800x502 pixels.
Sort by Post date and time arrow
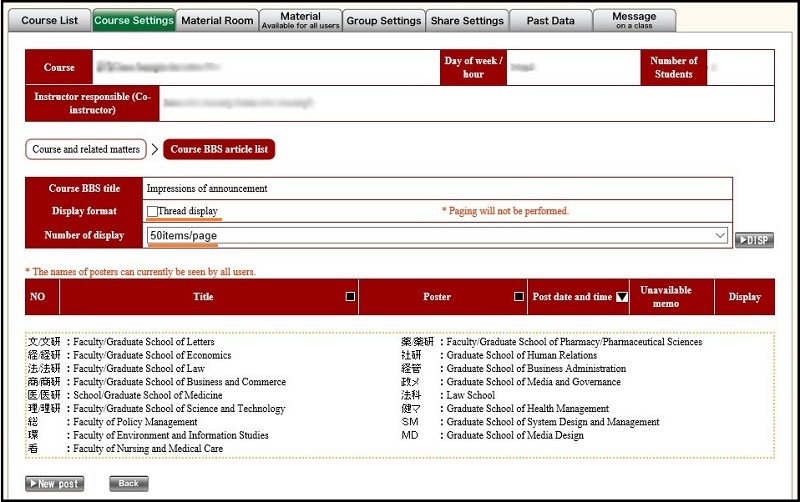(x=621, y=297)
